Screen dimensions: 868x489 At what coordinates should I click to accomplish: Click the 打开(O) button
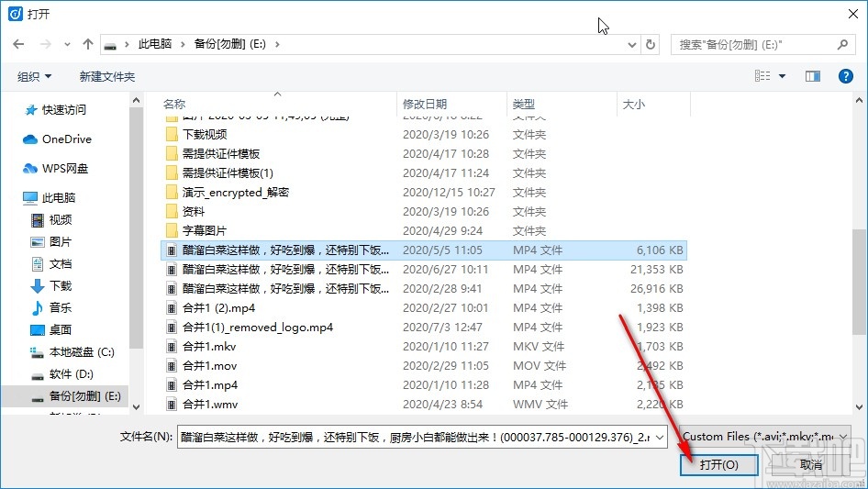point(718,464)
